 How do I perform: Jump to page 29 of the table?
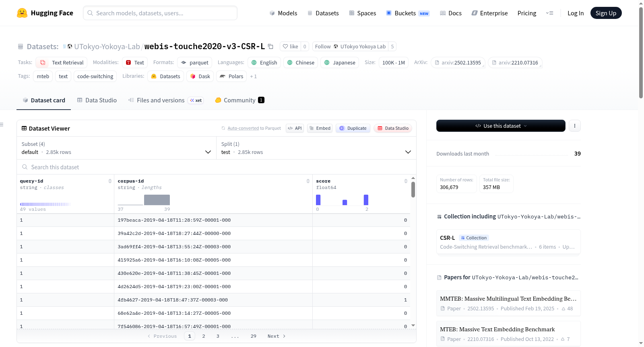(254, 336)
